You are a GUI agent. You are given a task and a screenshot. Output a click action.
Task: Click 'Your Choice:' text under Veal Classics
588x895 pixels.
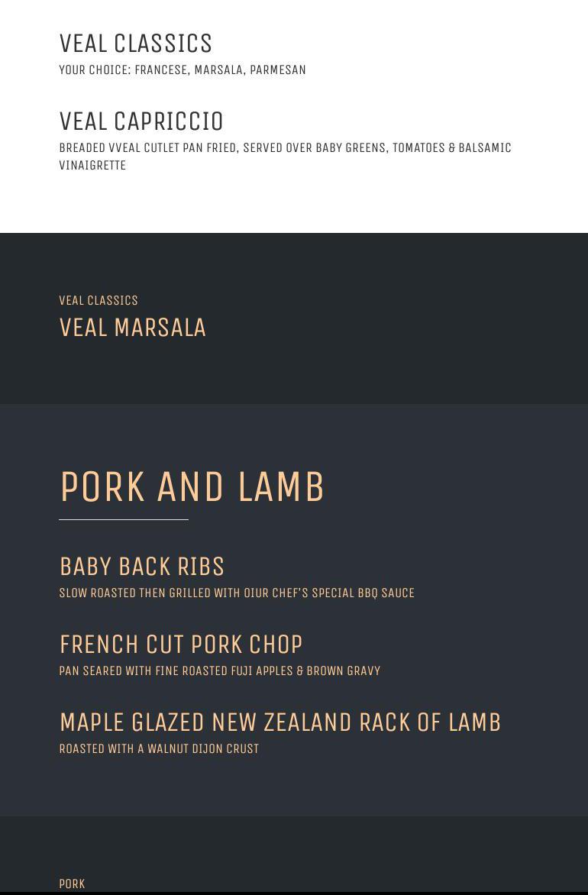(x=95, y=70)
